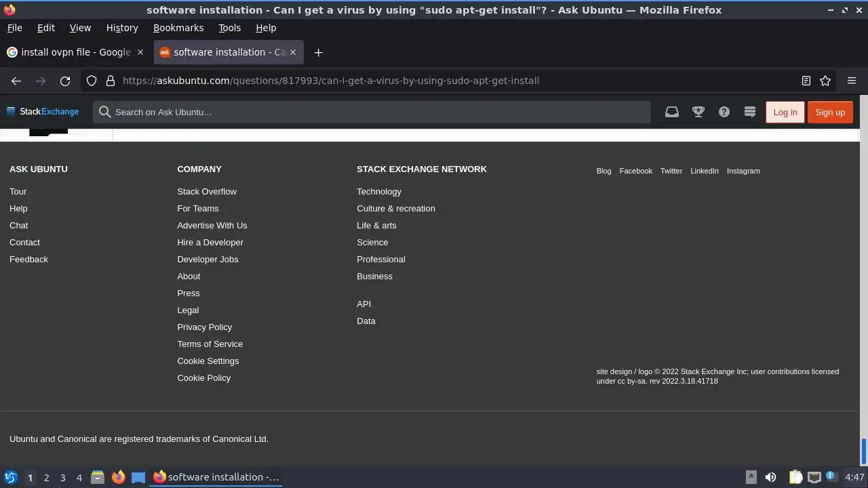Open the History menu
The height and width of the screenshot is (488, 868).
(122, 28)
